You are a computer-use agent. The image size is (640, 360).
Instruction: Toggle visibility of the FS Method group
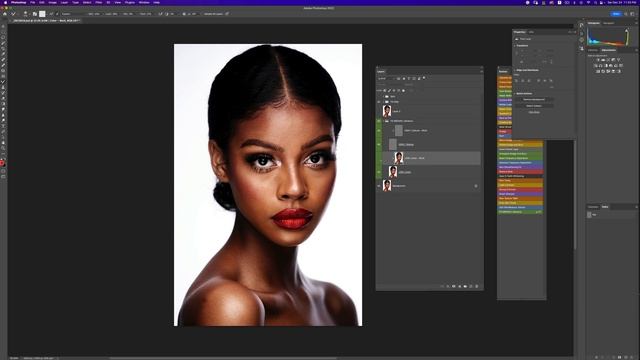click(x=379, y=121)
